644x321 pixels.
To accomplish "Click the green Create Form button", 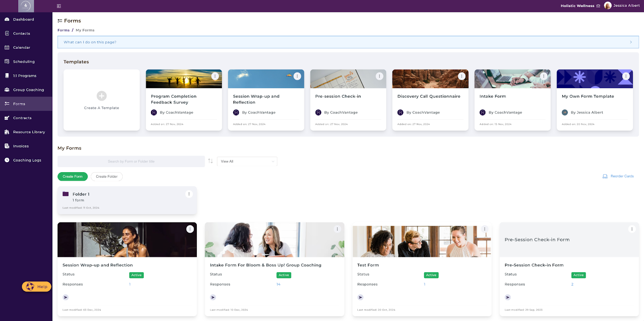I will 72,177.
